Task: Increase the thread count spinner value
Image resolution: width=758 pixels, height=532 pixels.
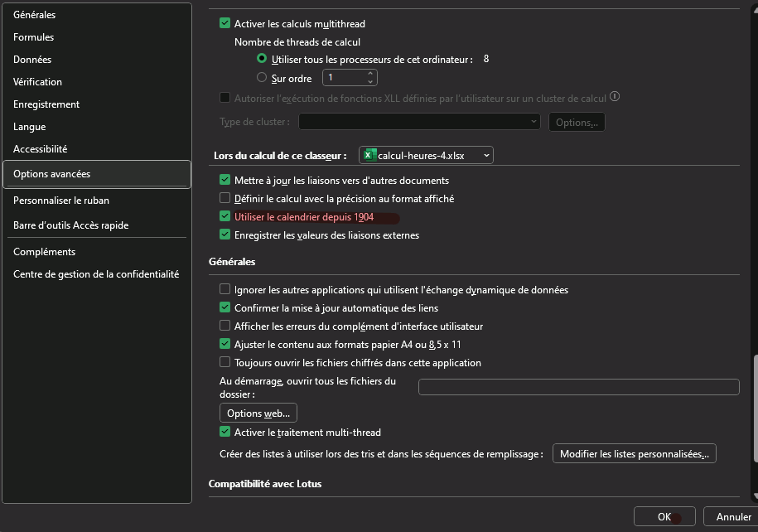Action: pyautogui.click(x=370, y=74)
